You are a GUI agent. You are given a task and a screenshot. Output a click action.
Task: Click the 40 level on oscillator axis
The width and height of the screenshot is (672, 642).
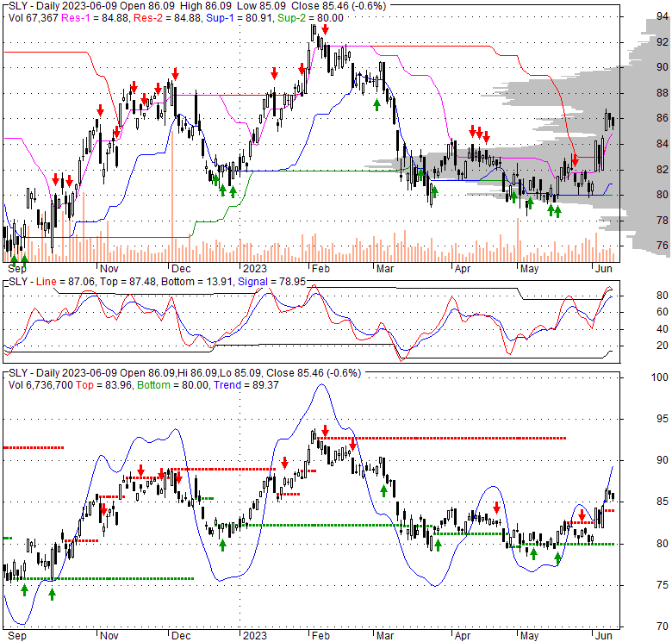click(x=663, y=329)
